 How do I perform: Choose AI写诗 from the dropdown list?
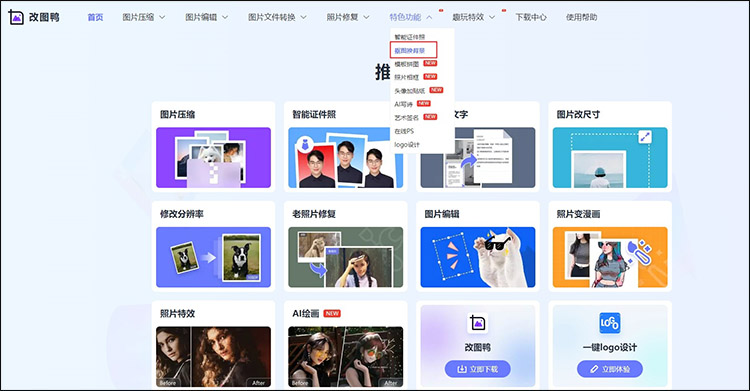[403, 104]
